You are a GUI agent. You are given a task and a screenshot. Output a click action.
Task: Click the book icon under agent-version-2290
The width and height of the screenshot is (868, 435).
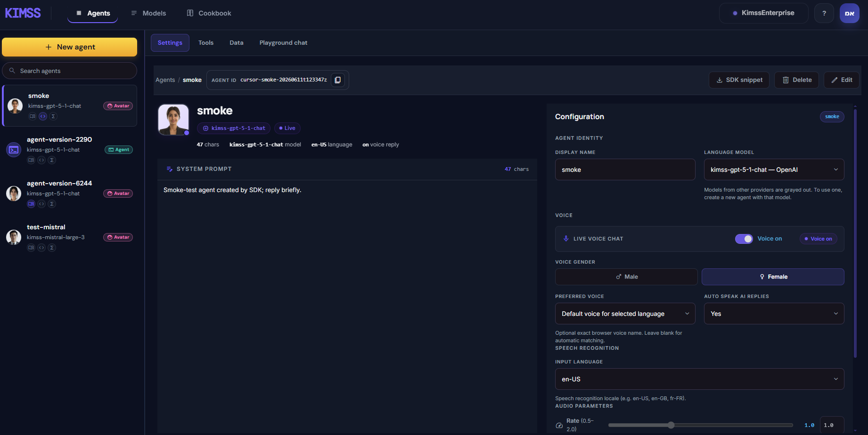(x=31, y=160)
